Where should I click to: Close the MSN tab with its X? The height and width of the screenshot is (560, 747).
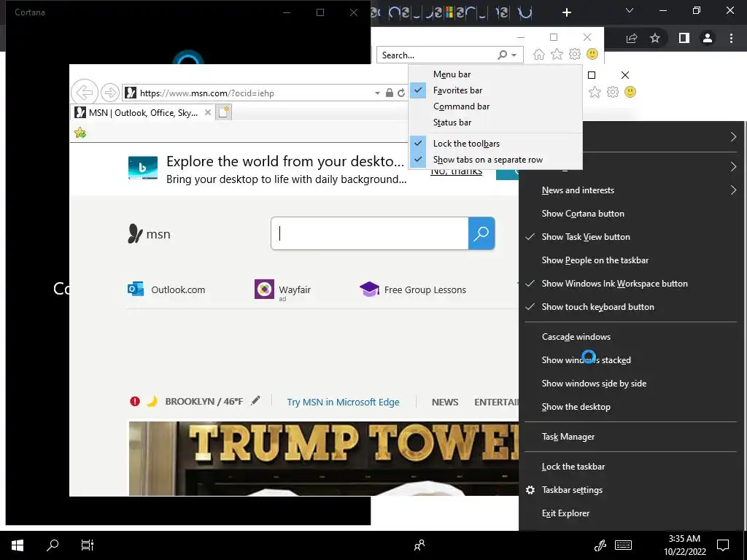[208, 112]
